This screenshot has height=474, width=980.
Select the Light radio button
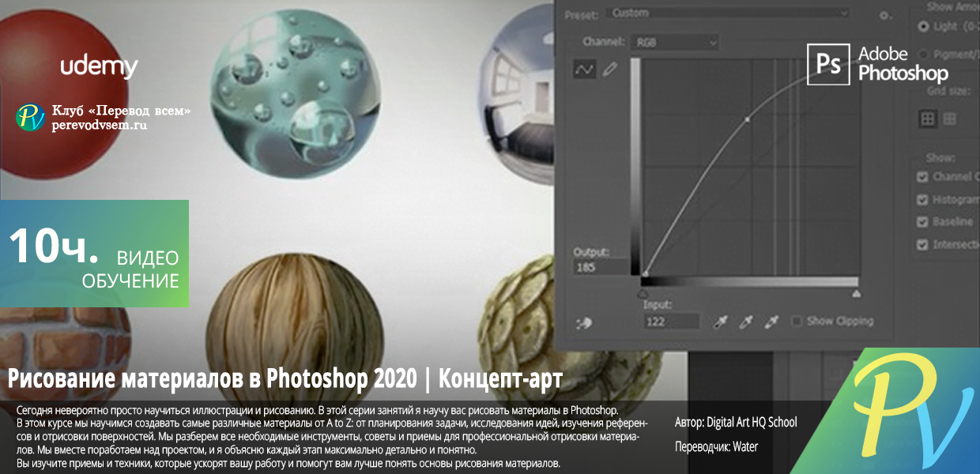click(923, 26)
